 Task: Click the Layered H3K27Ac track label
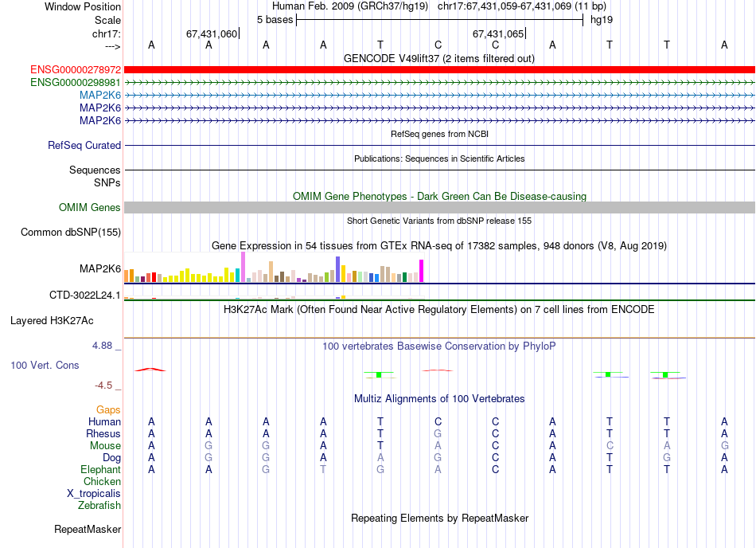click(52, 321)
